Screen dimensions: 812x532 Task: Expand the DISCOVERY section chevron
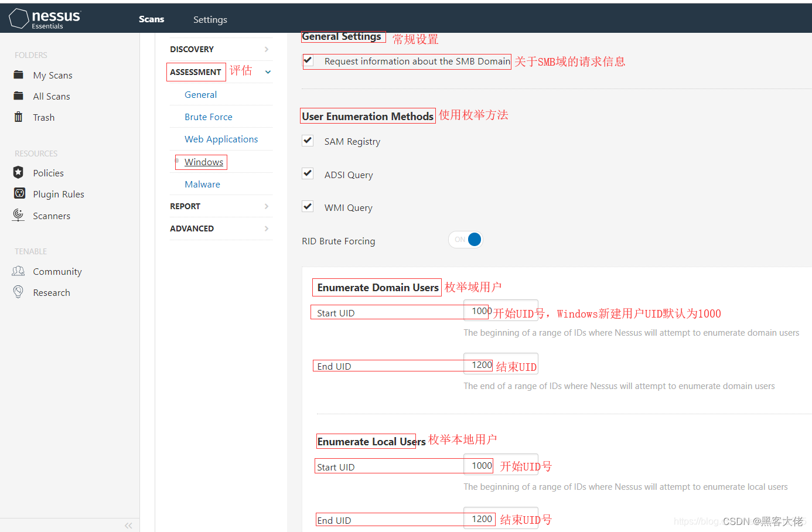point(267,49)
